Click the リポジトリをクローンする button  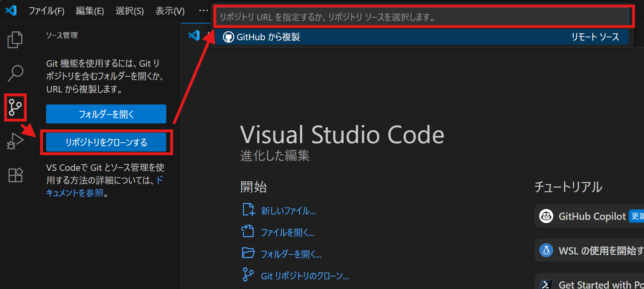tap(106, 142)
